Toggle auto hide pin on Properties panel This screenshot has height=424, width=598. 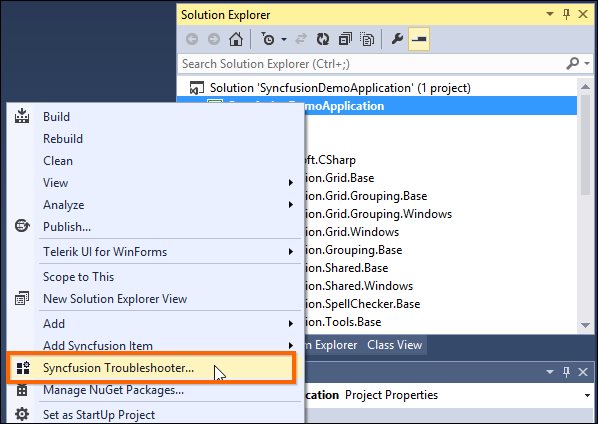[x=566, y=371]
